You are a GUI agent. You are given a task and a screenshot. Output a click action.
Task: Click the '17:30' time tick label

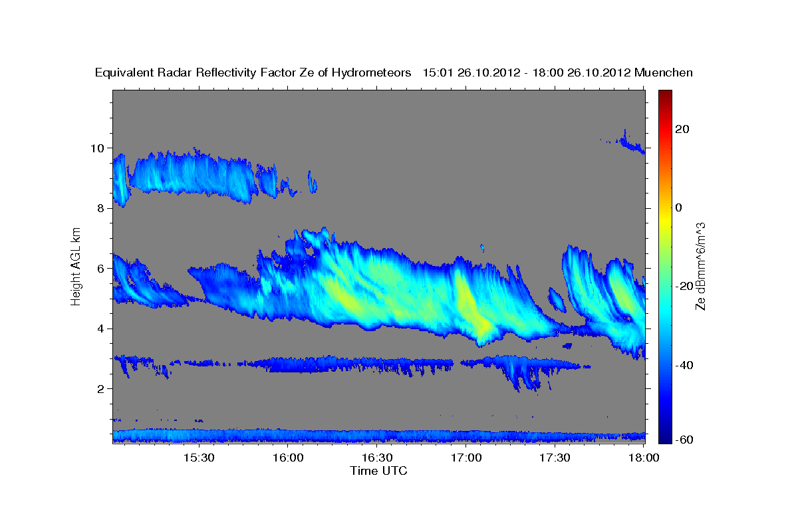(555, 458)
